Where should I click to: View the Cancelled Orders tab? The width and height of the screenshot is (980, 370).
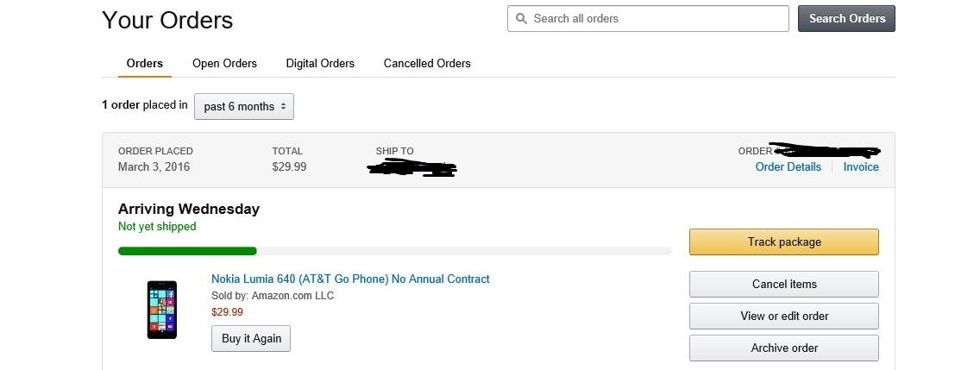[x=427, y=63]
